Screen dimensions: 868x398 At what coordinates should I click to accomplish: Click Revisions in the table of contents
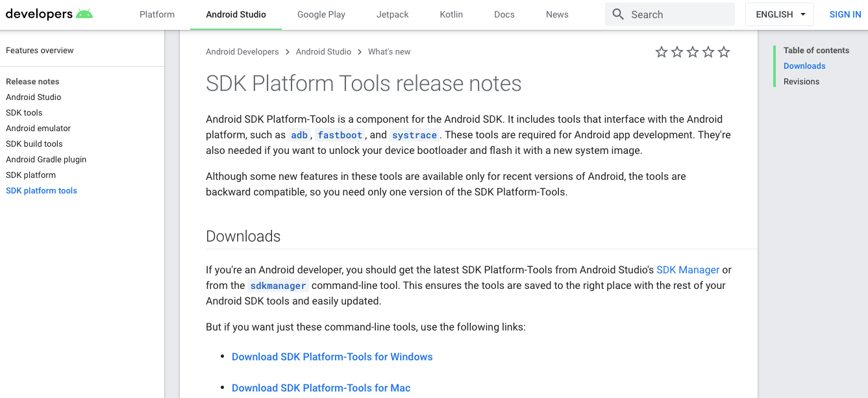(801, 81)
